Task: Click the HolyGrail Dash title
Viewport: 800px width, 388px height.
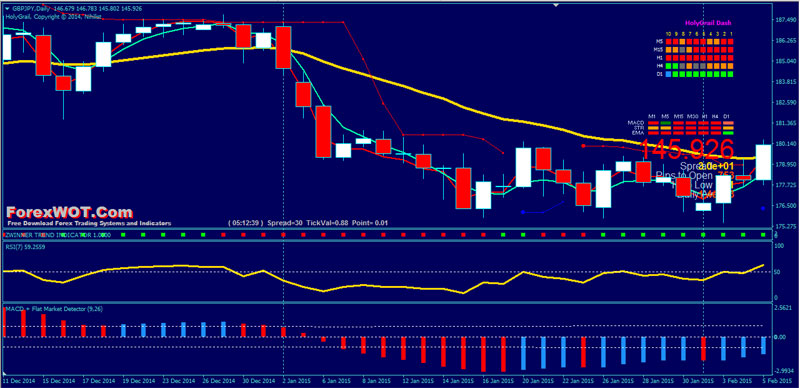Action: coord(708,23)
